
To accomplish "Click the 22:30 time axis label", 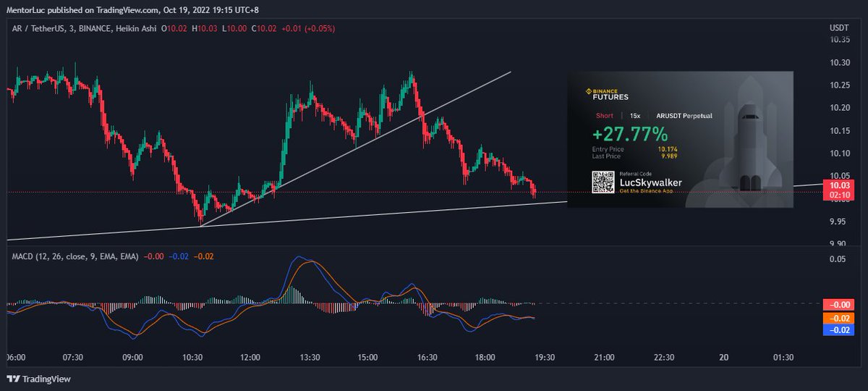I will tap(663, 357).
